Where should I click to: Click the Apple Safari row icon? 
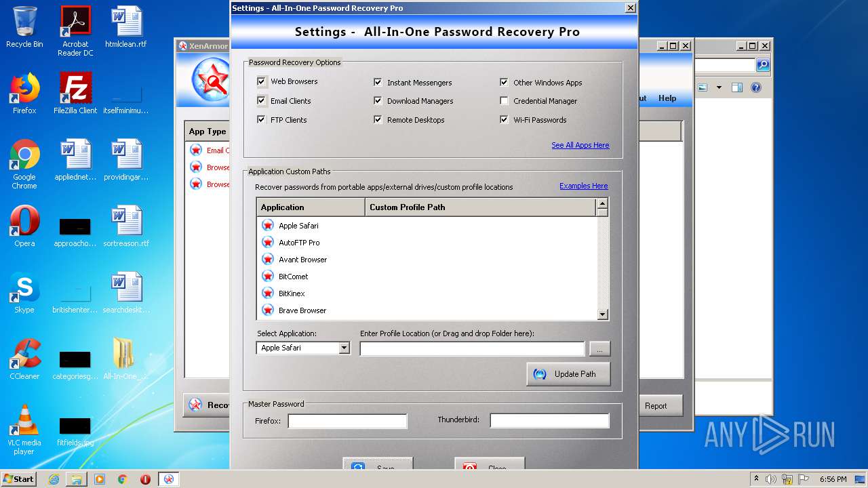coord(268,225)
